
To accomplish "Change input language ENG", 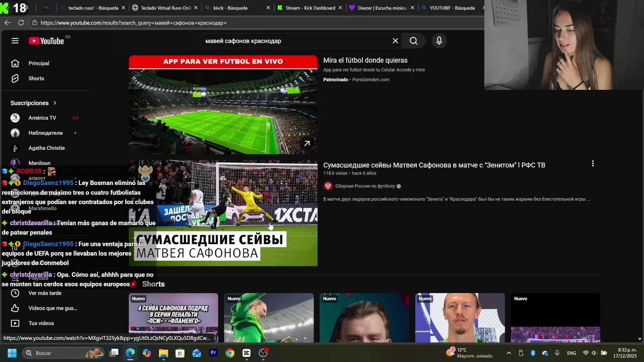I will pos(572,353).
